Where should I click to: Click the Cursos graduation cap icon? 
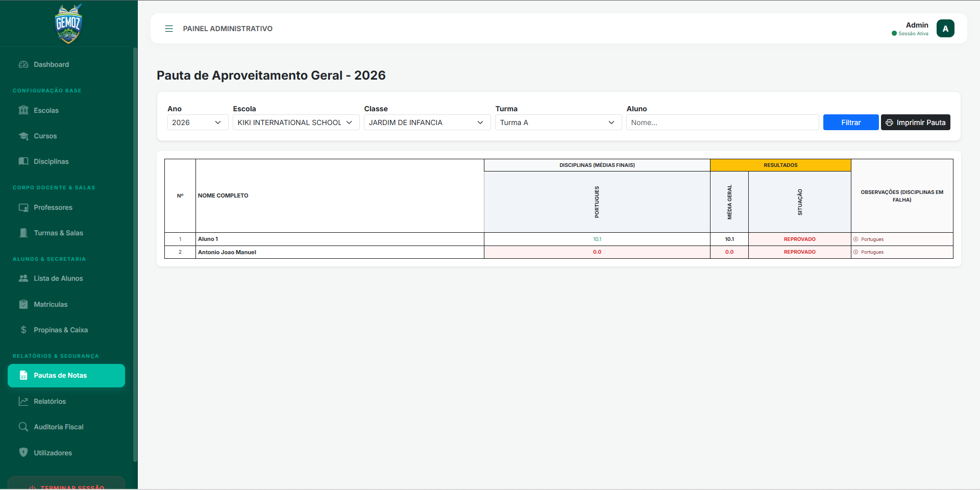23,136
